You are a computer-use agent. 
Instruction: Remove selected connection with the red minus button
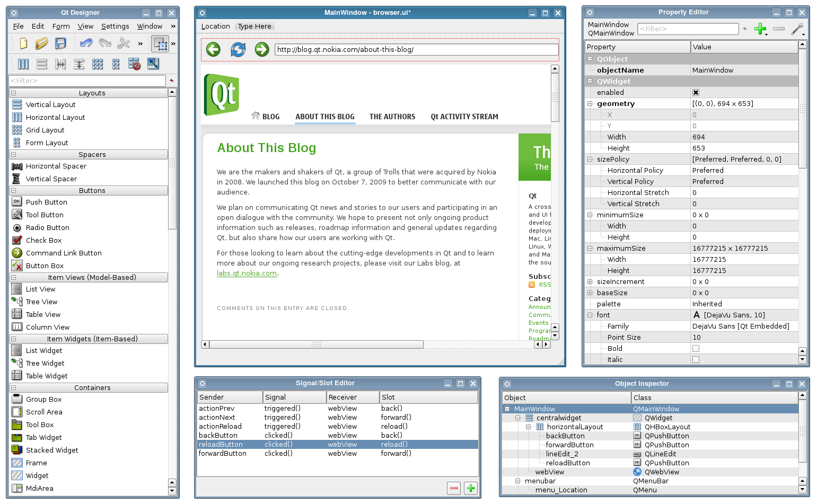click(x=453, y=488)
